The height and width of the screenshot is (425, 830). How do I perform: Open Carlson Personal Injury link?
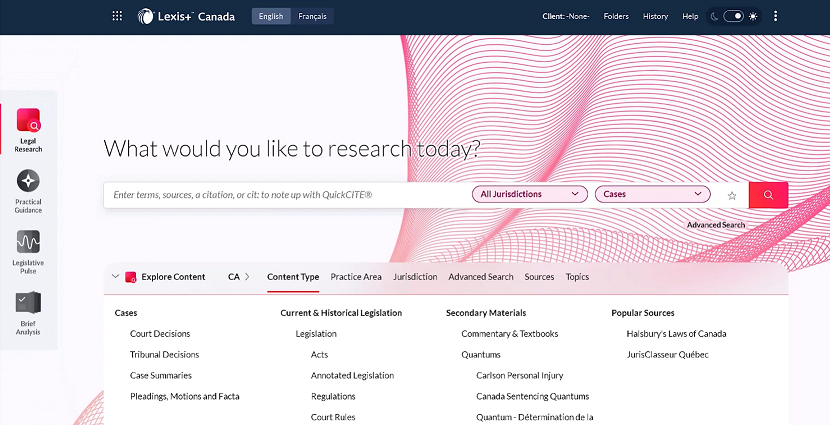(520, 375)
